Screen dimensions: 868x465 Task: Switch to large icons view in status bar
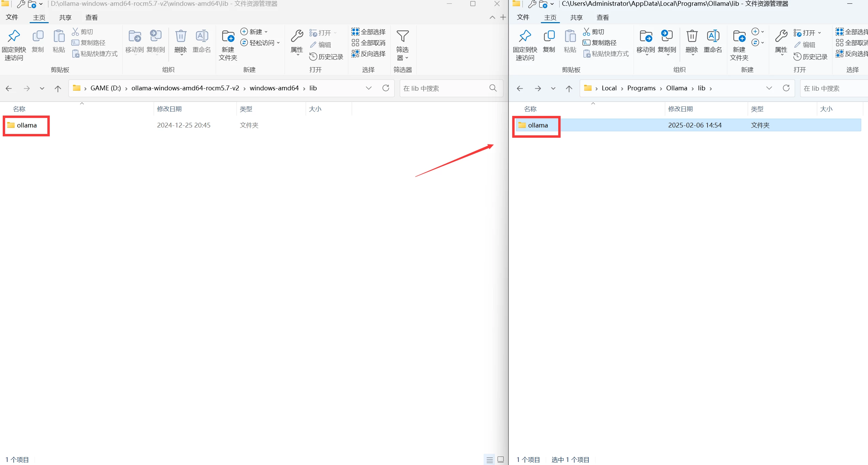500,460
